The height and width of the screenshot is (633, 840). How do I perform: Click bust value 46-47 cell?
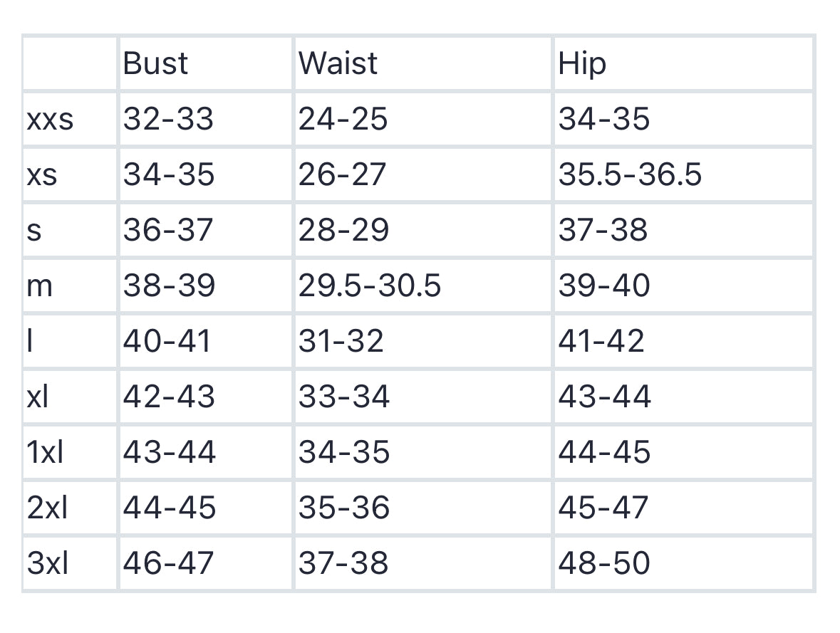pos(168,563)
